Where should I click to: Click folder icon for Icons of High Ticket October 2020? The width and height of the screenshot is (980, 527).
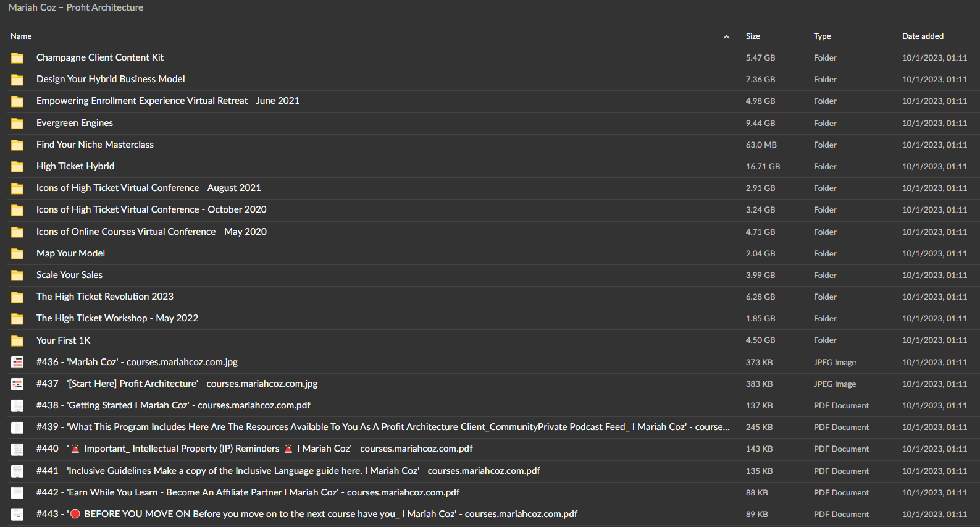17,210
